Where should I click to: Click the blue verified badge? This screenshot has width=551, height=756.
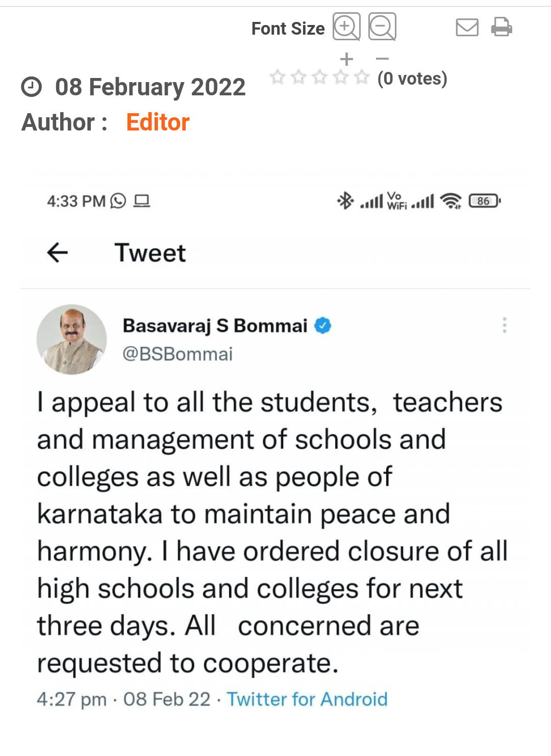322,325
